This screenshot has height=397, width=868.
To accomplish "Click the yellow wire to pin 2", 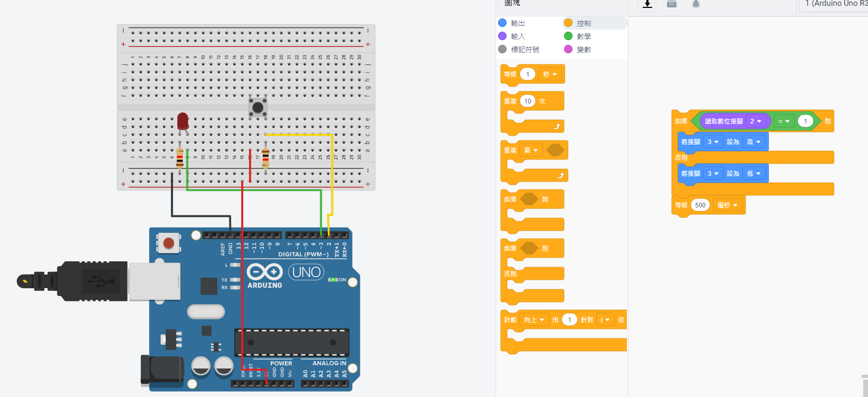I will click(x=332, y=174).
